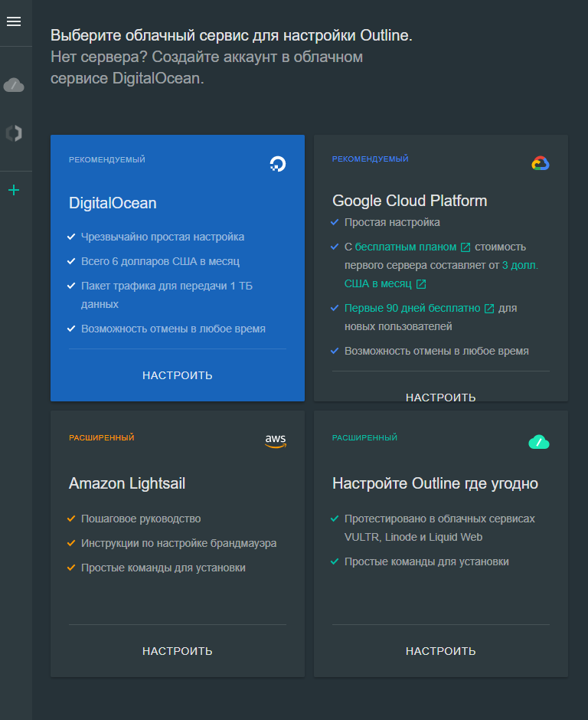
Task: Click РЕКОМЕНДУЕМЫЙ label on Google Cloud card
Action: click(371, 159)
